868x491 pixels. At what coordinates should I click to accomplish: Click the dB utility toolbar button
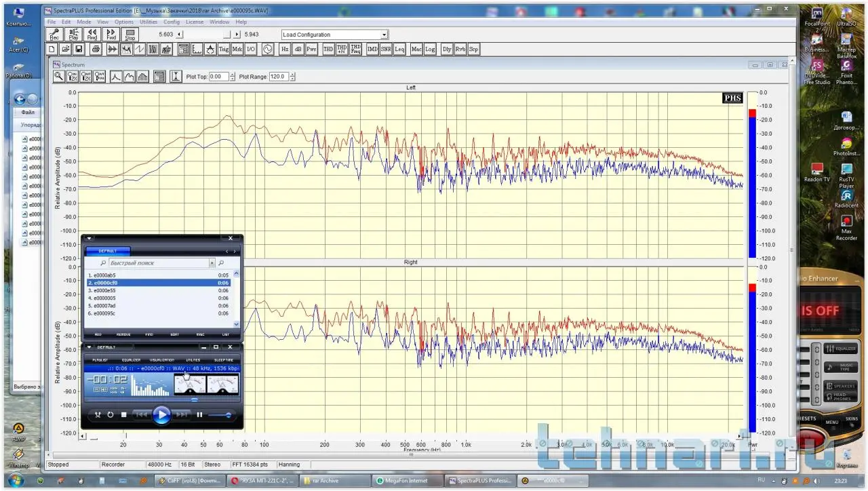click(298, 50)
